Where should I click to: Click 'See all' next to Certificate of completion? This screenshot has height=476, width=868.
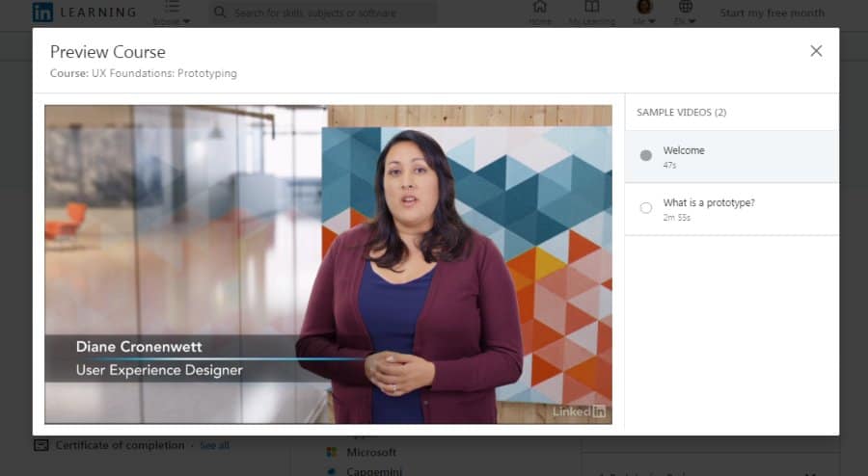(x=214, y=445)
